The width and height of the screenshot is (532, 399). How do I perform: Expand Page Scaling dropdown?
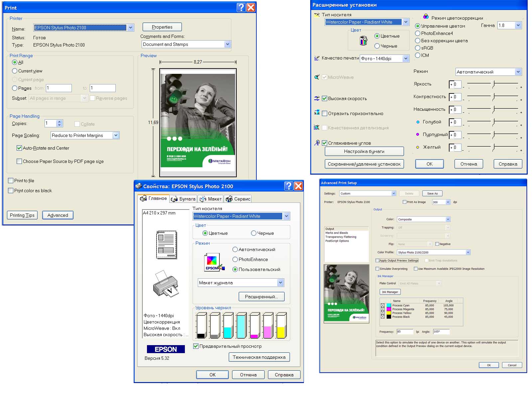pos(116,135)
